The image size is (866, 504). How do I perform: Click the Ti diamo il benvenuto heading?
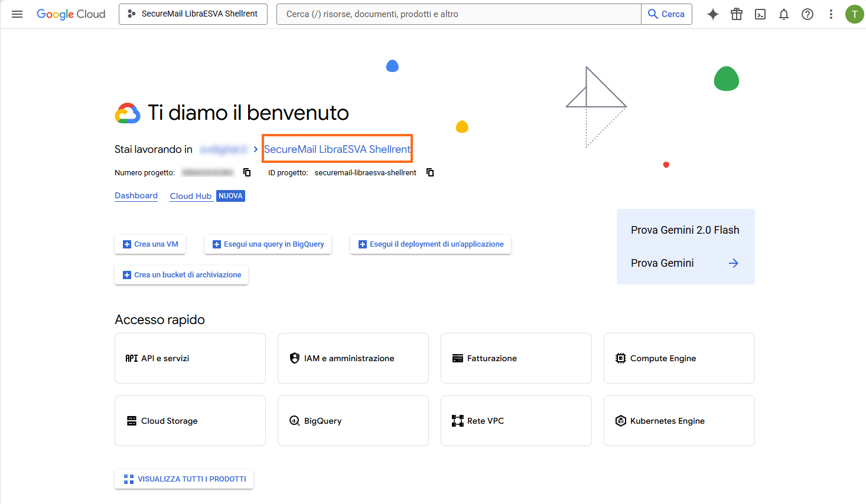coord(248,113)
